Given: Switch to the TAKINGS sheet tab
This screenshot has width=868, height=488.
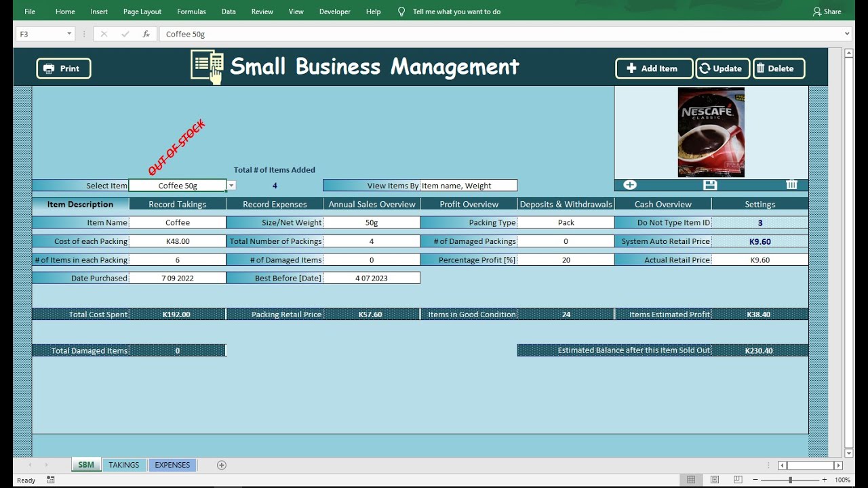Looking at the screenshot, I should tap(123, 465).
